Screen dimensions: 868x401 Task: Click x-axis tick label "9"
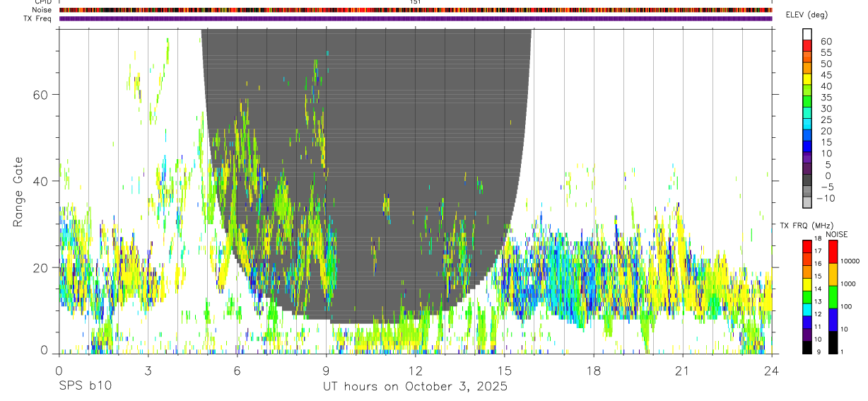327,370
